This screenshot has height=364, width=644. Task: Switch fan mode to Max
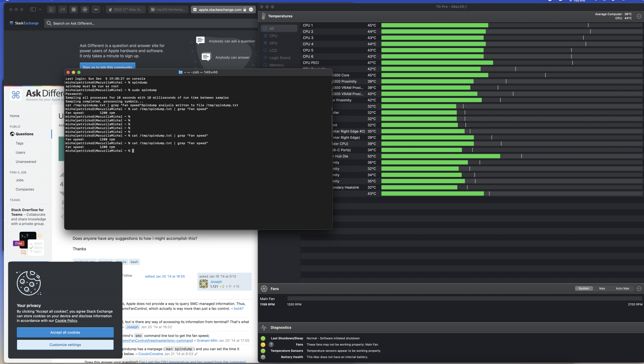click(x=602, y=289)
